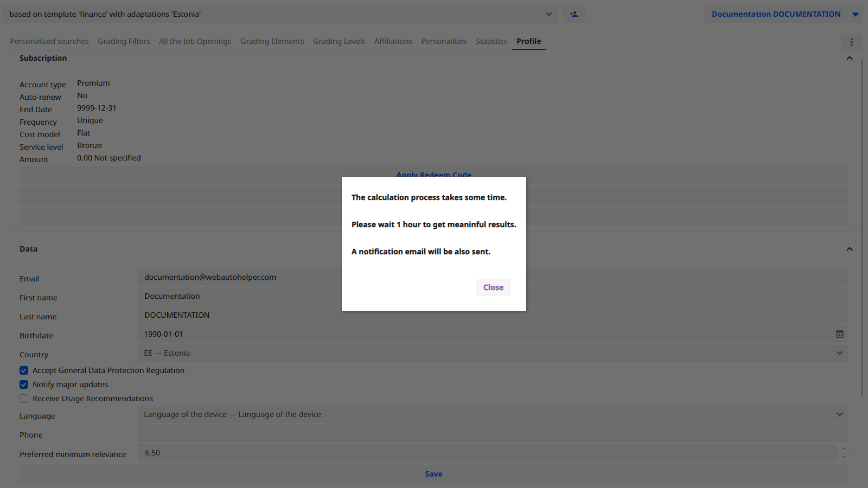This screenshot has width=868, height=488.
Task: Toggle the Notify major updates checkbox
Action: coord(24,385)
